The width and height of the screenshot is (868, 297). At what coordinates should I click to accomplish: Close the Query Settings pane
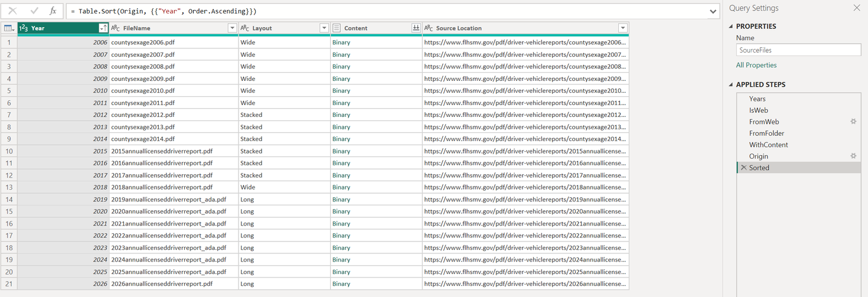pyautogui.click(x=857, y=8)
